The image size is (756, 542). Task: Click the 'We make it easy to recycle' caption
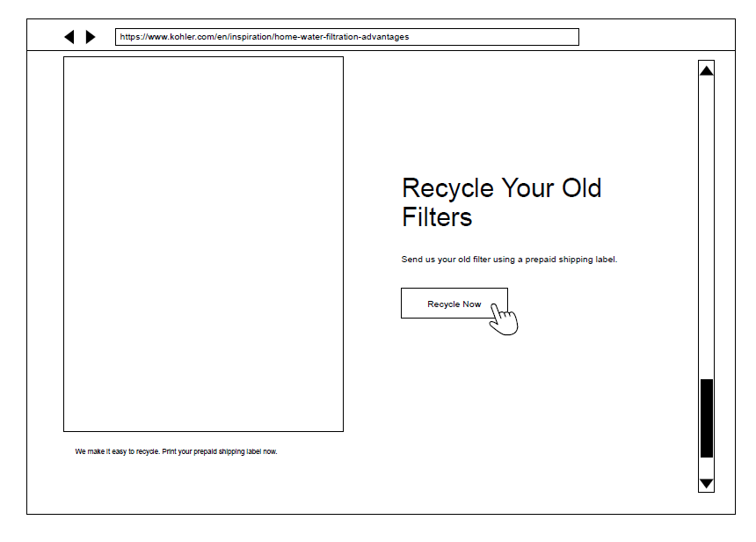pyautogui.click(x=176, y=451)
